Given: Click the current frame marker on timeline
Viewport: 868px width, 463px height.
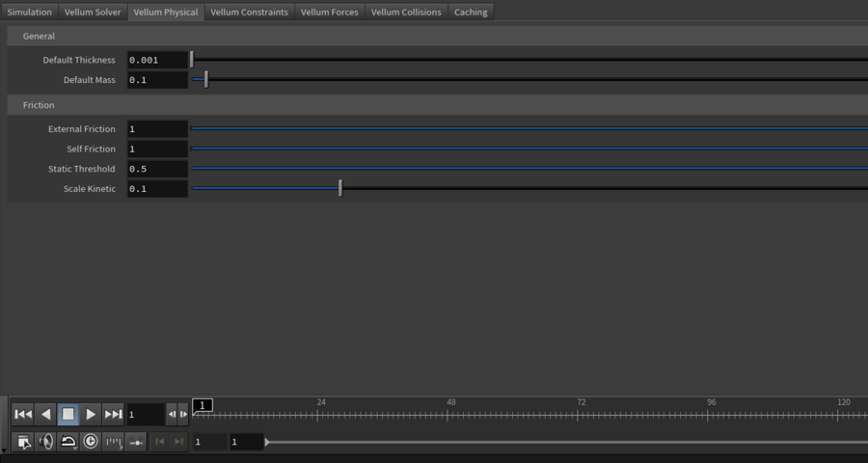Looking at the screenshot, I should [203, 406].
